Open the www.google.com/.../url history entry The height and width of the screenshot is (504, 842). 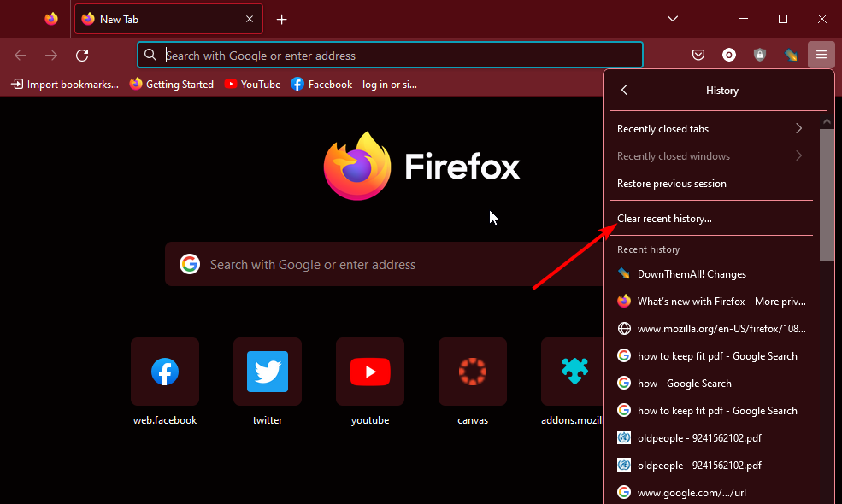[711, 492]
